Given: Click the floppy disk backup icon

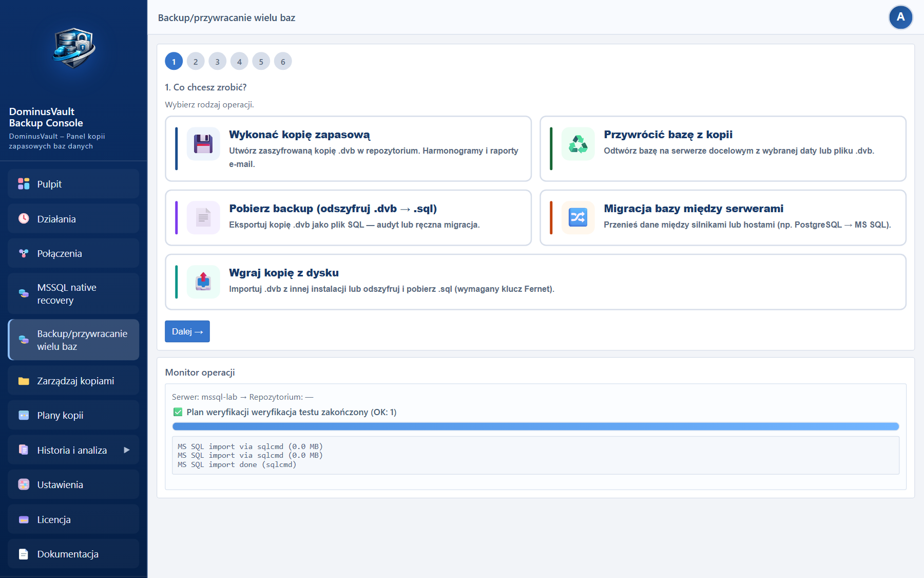Looking at the screenshot, I should click(203, 144).
